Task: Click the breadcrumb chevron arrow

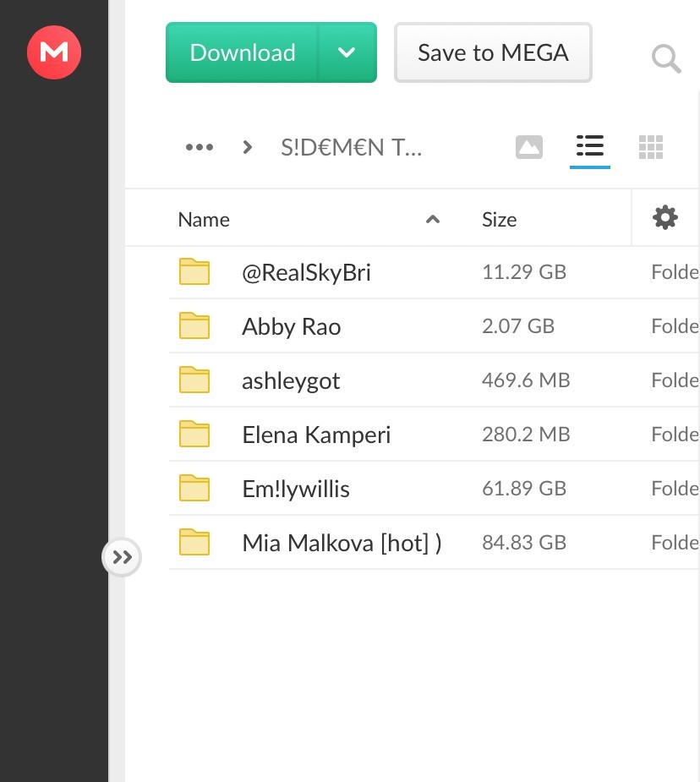Action: click(248, 147)
